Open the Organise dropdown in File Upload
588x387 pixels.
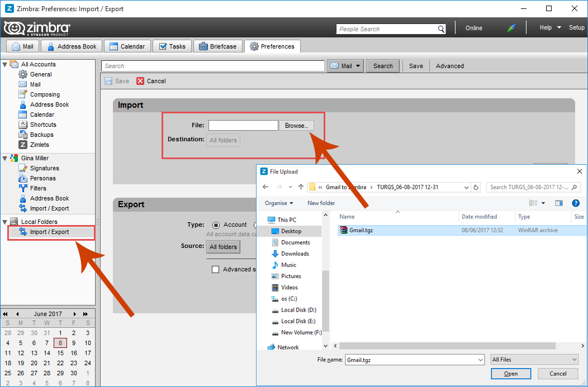[x=279, y=203]
